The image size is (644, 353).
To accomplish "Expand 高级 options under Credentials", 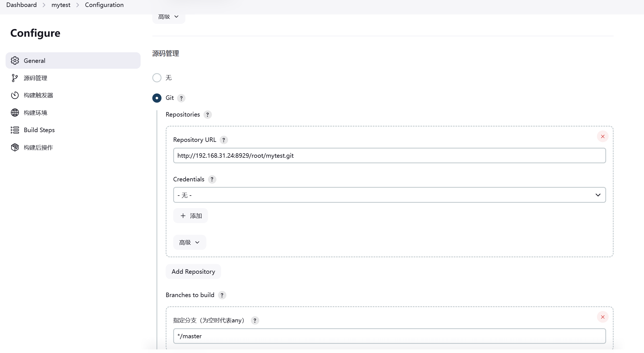I will pyautogui.click(x=190, y=242).
